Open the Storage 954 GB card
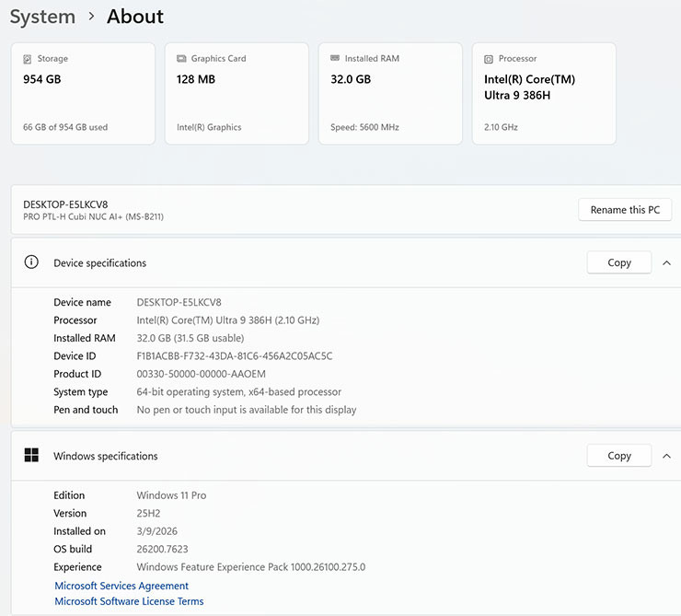This screenshot has height=616, width=681. coord(83,93)
